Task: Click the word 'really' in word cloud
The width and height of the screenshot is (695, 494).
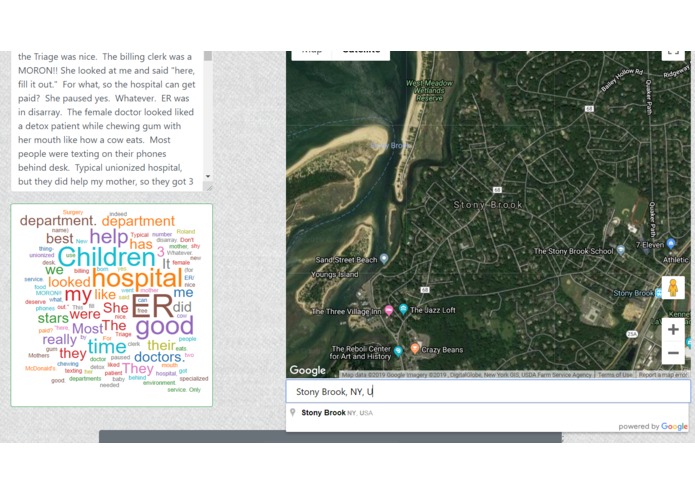Action: (60, 340)
